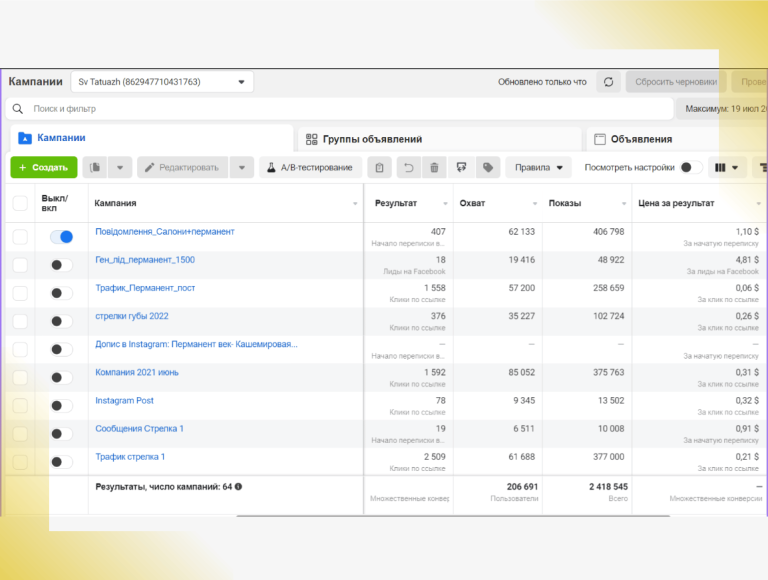The image size is (768, 580).
Task: Click the columns layout icon
Action: 720,168
